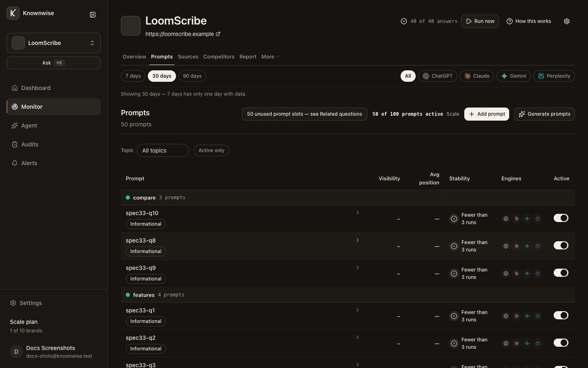Switch off spec33-q2 active toggle
Viewport: 588px width, 368px height.
[x=561, y=343]
